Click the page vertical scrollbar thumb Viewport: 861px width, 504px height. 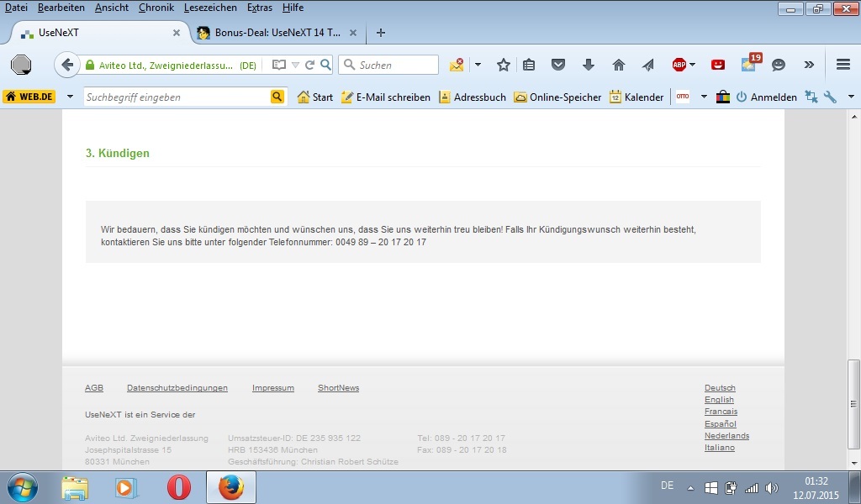pos(853,404)
